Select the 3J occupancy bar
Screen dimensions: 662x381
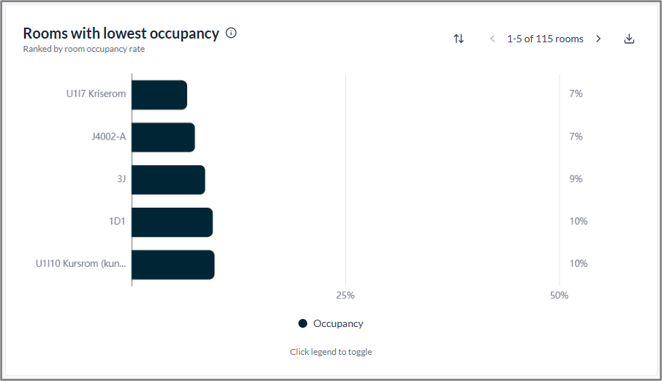click(168, 180)
